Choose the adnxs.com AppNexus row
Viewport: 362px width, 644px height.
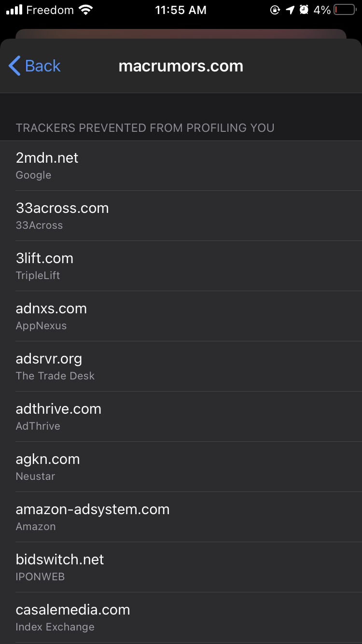pos(181,316)
